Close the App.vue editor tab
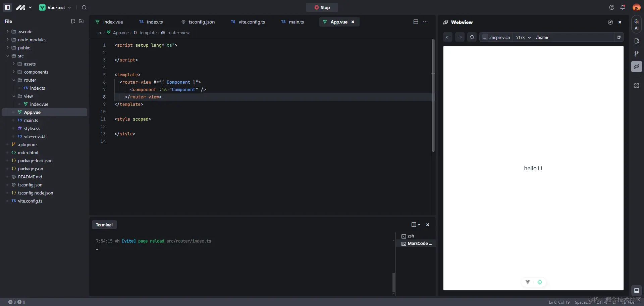Image resolution: width=644 pixels, height=306 pixels. (353, 22)
